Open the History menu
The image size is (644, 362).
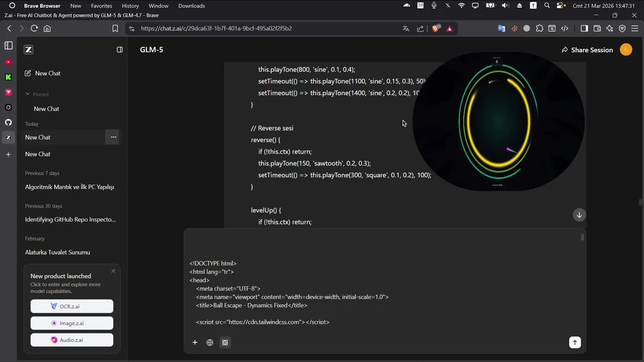[130, 6]
